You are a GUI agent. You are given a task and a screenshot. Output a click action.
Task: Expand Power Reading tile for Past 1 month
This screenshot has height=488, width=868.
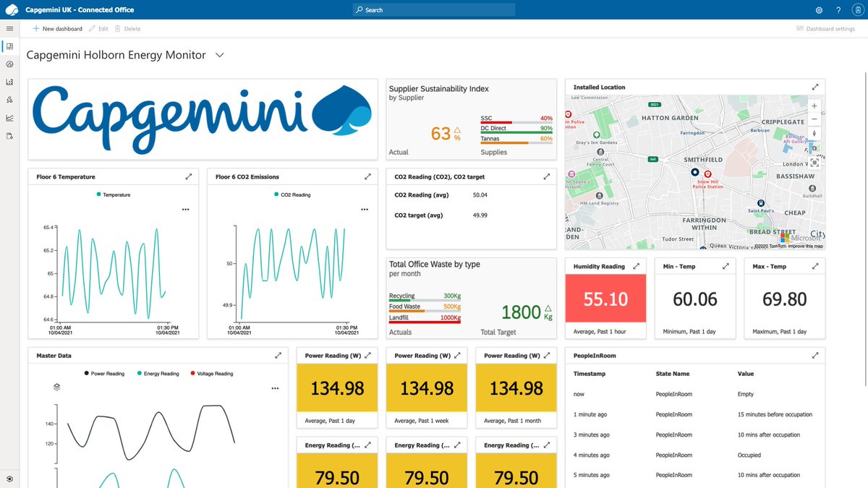547,356
